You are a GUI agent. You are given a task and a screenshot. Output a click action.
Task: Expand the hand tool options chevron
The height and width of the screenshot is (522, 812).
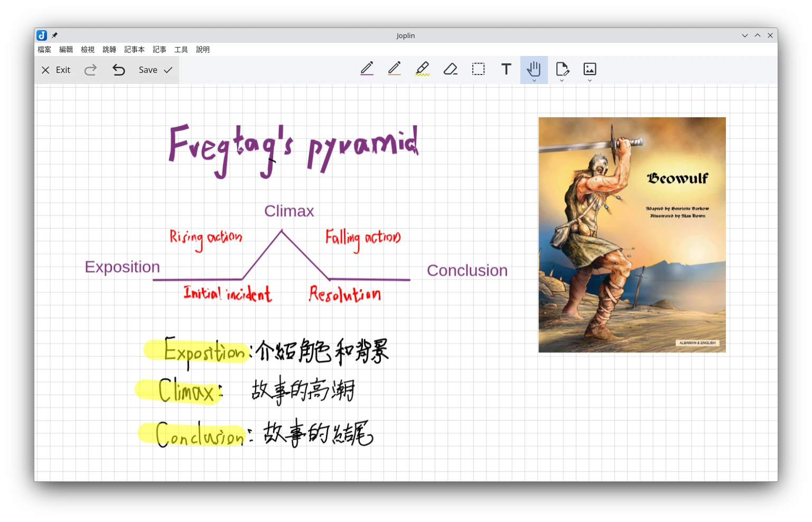pos(534,80)
